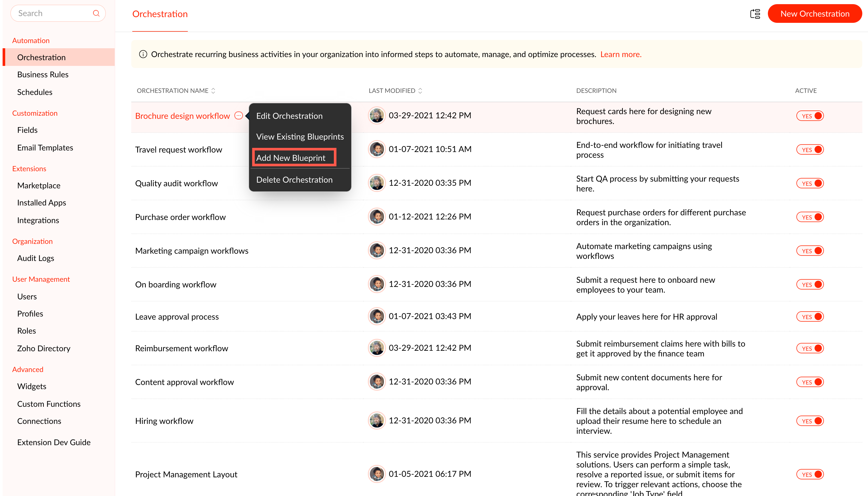Open the Learn more link

[x=621, y=54]
